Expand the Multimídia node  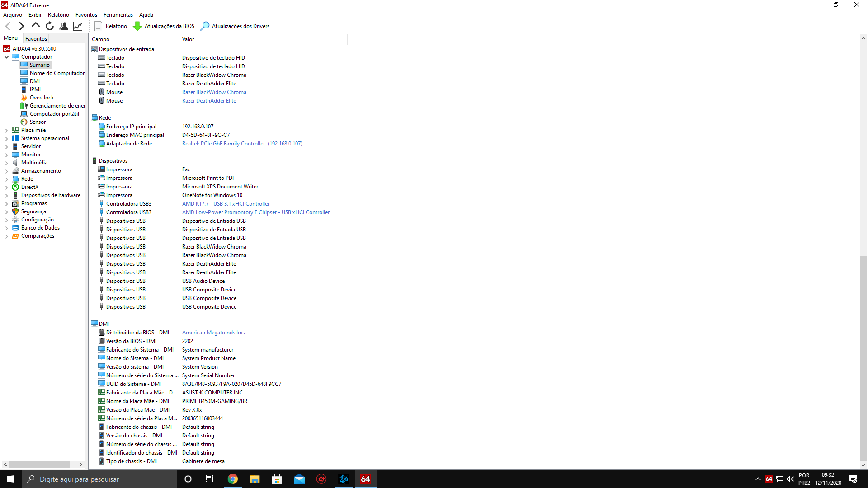tap(6, 163)
